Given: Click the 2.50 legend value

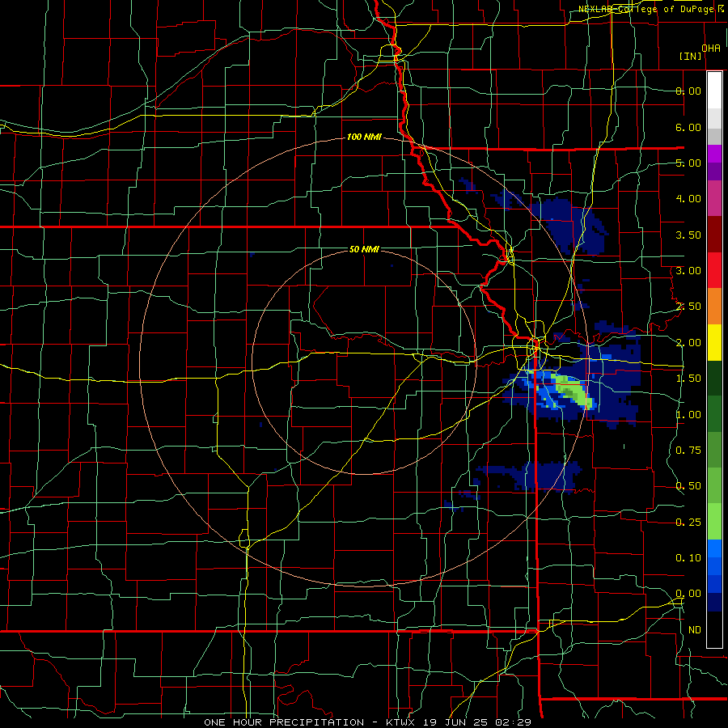Looking at the screenshot, I should coord(688,307).
